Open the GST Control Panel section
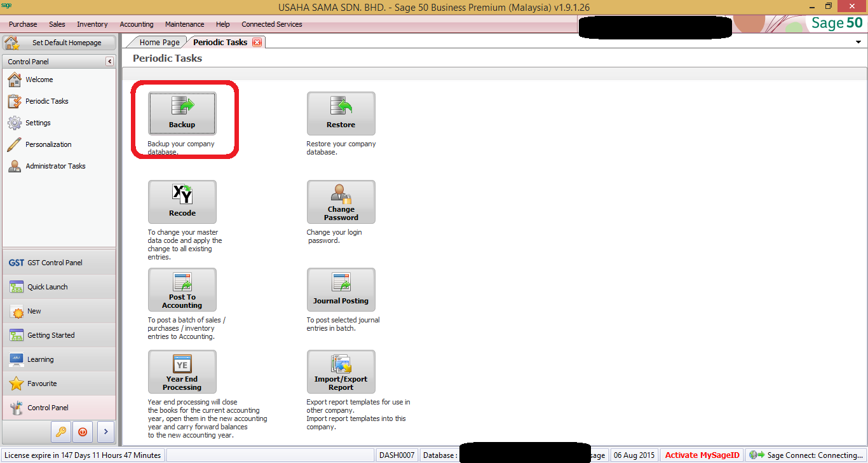868x463 pixels. coord(59,263)
